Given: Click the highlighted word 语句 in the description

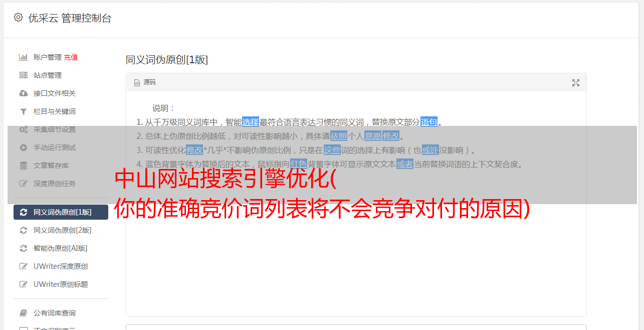Looking at the screenshot, I should pyautogui.click(x=429, y=122).
